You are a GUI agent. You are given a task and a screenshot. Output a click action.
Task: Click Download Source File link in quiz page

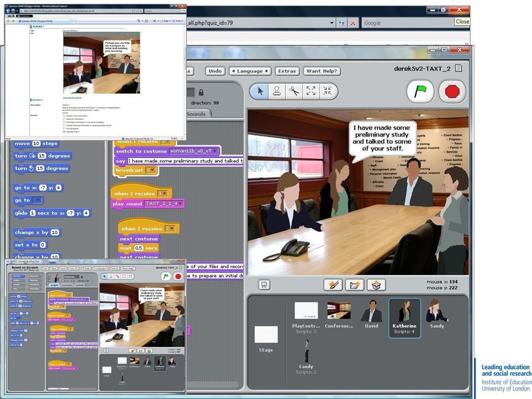72,98
